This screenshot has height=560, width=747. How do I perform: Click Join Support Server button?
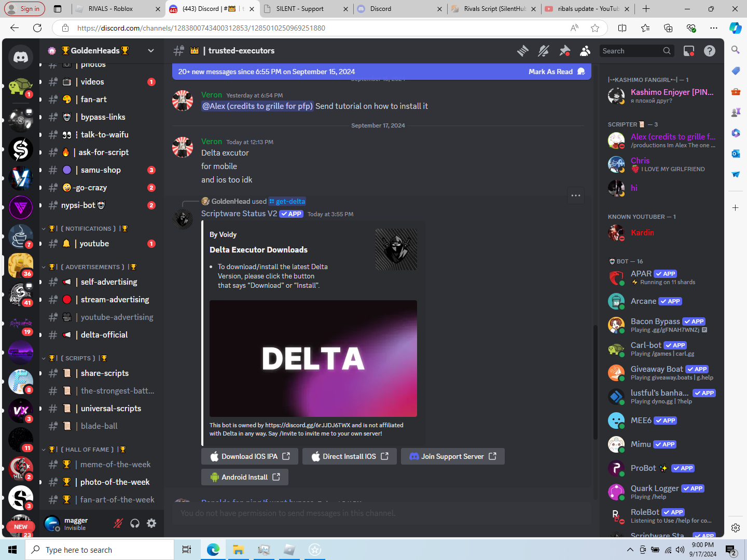point(453,456)
